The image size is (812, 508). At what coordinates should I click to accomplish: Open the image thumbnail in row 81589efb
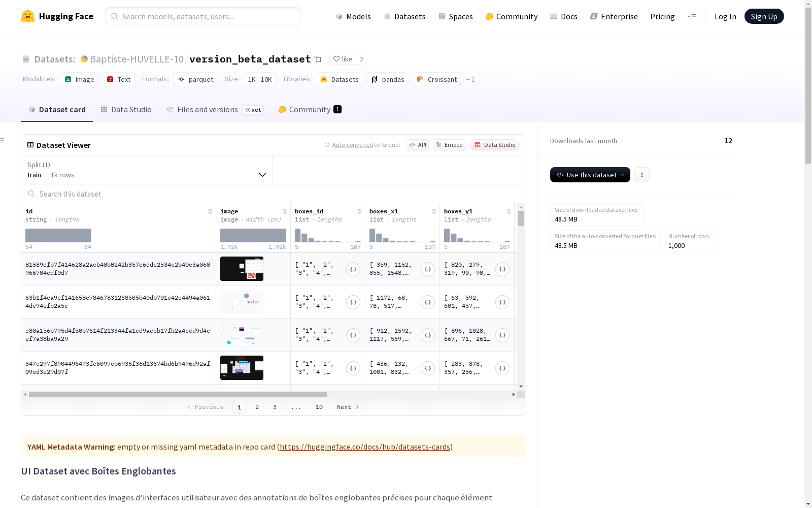click(x=242, y=269)
